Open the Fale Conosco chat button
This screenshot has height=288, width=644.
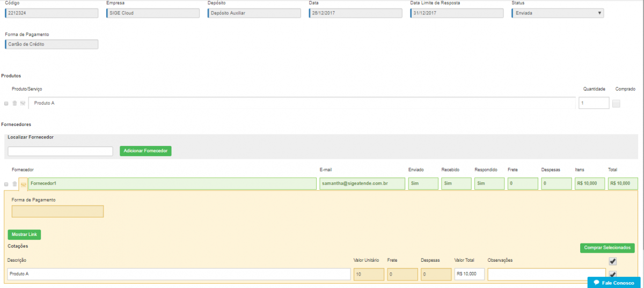614,283
